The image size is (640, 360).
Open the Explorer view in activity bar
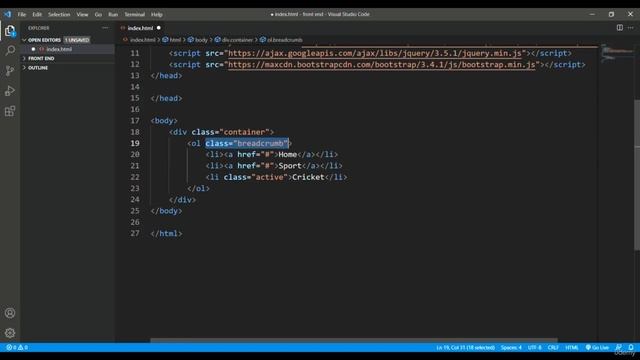point(10,31)
